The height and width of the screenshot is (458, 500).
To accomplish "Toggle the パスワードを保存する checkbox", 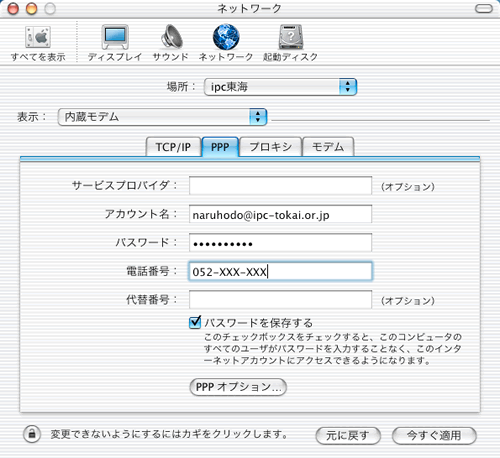I will (195, 322).
